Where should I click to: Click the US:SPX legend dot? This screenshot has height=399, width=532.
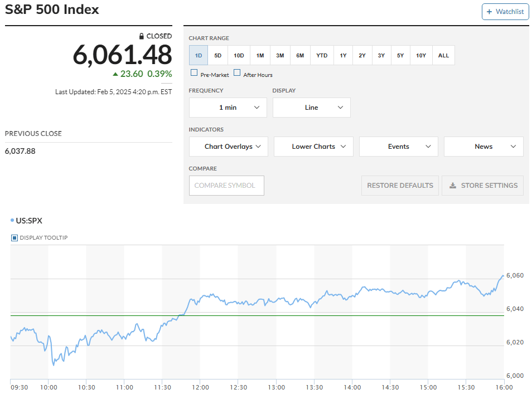coord(12,221)
